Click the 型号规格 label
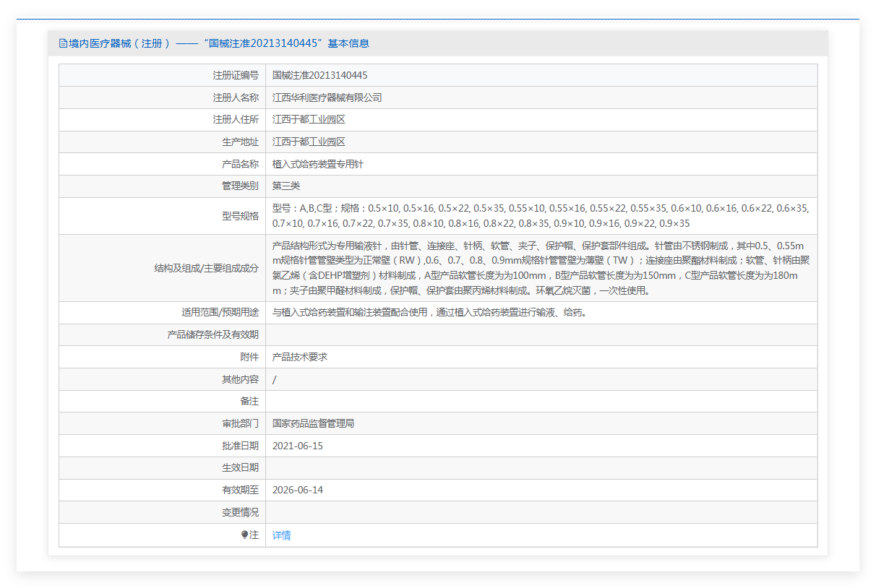 point(240,216)
